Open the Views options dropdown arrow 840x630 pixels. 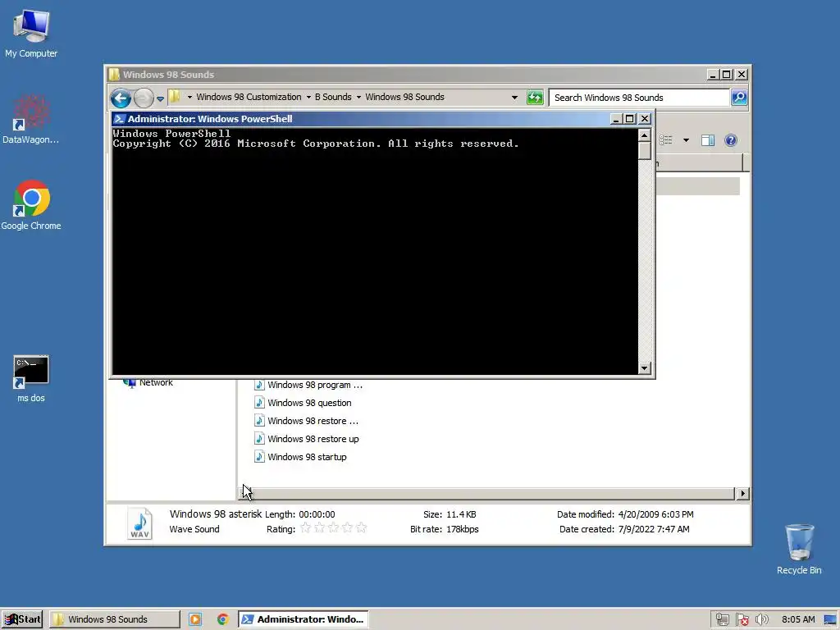[686, 140]
